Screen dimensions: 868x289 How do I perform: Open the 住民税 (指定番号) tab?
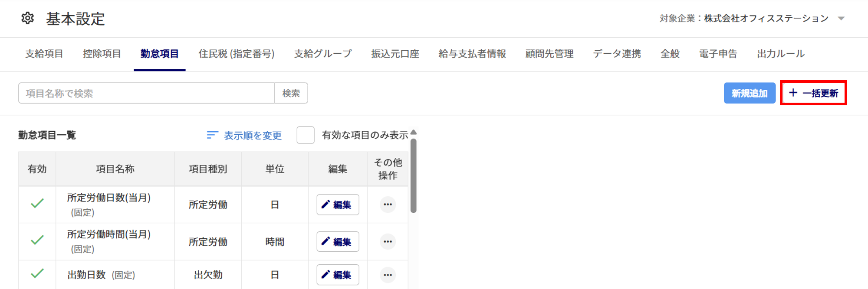click(x=237, y=54)
